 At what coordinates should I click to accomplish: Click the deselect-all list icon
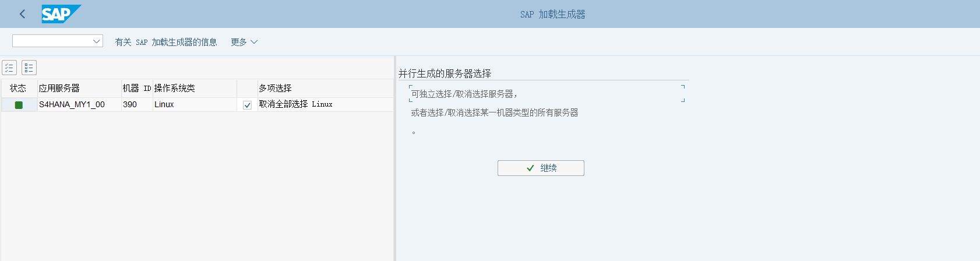pos(29,68)
